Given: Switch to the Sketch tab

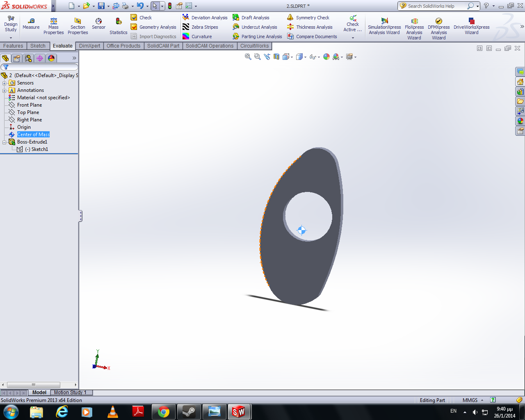Looking at the screenshot, I should [x=38, y=46].
